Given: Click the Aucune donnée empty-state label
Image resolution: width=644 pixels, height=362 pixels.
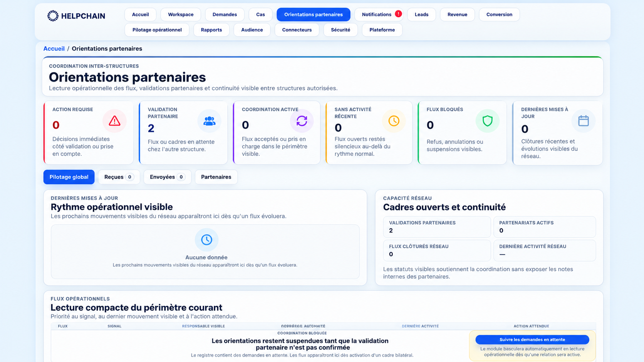Looking at the screenshot, I should (x=206, y=257).
